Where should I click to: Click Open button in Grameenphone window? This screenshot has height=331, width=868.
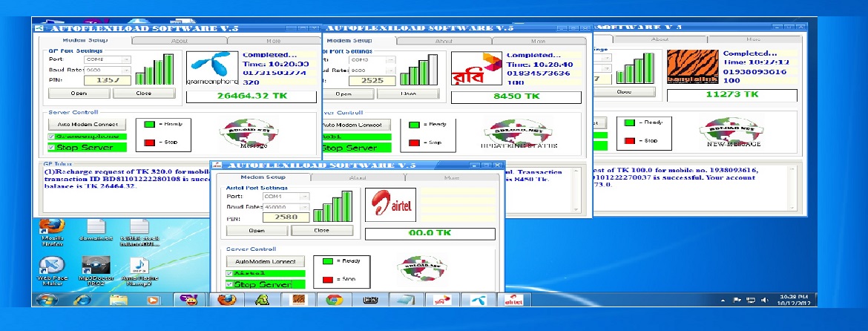79,93
